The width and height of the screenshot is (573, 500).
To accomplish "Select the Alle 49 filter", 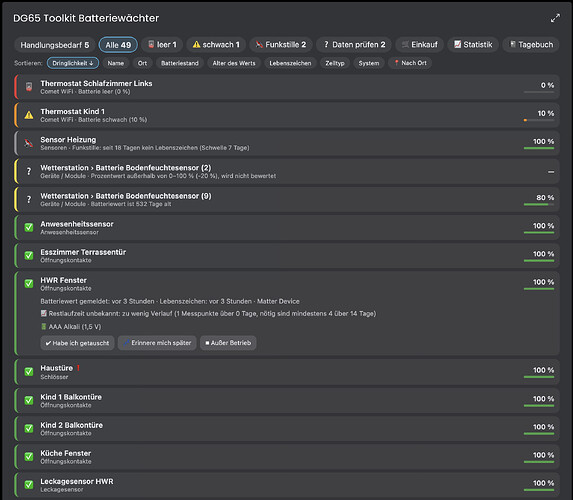I will (x=118, y=45).
